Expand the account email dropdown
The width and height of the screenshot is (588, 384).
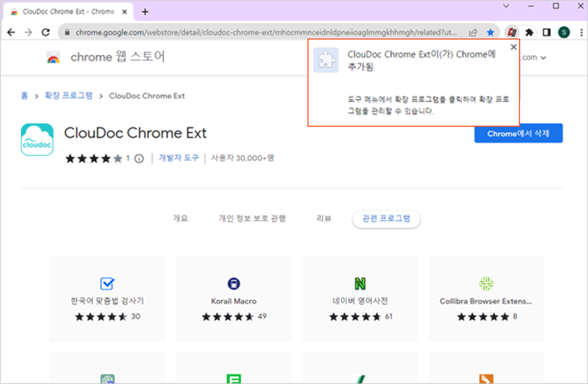tap(543, 58)
